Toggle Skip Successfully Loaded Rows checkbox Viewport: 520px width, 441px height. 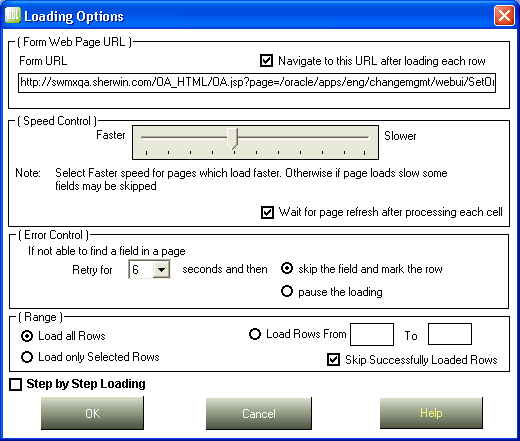coord(334,360)
